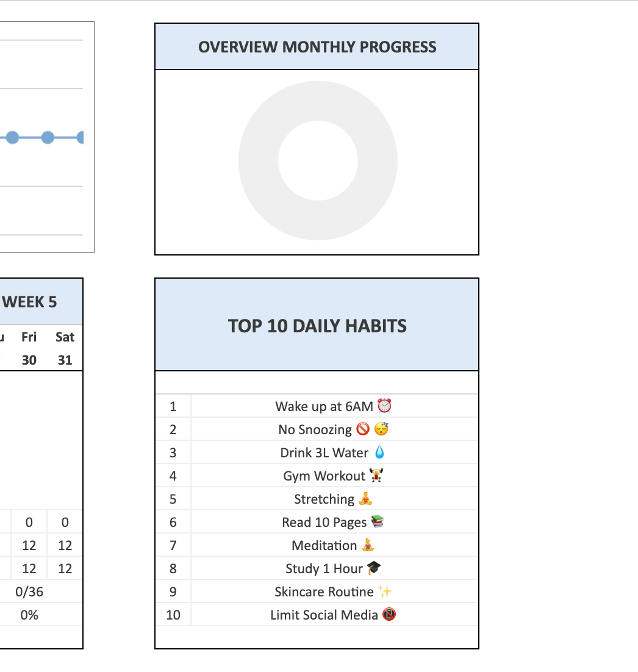Image resolution: width=638 pixels, height=672 pixels.
Task: Click the no-phones emoji by Limit Social Media
Action: (x=389, y=615)
